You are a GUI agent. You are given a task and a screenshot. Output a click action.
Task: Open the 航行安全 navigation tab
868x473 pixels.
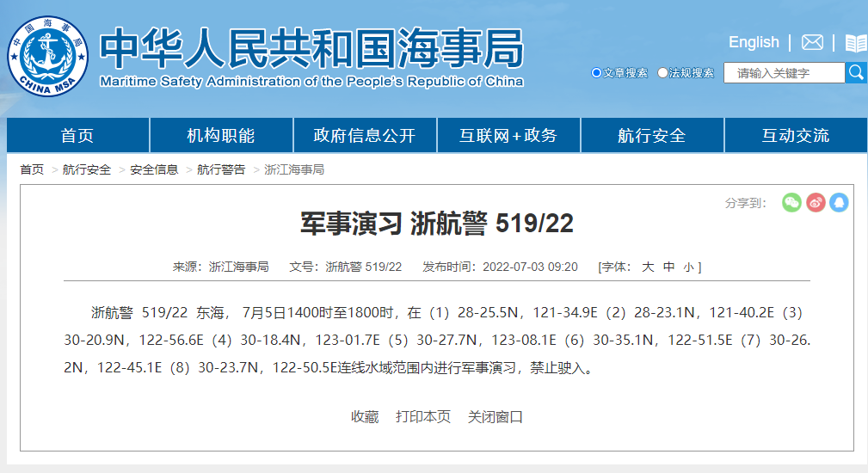(x=652, y=136)
